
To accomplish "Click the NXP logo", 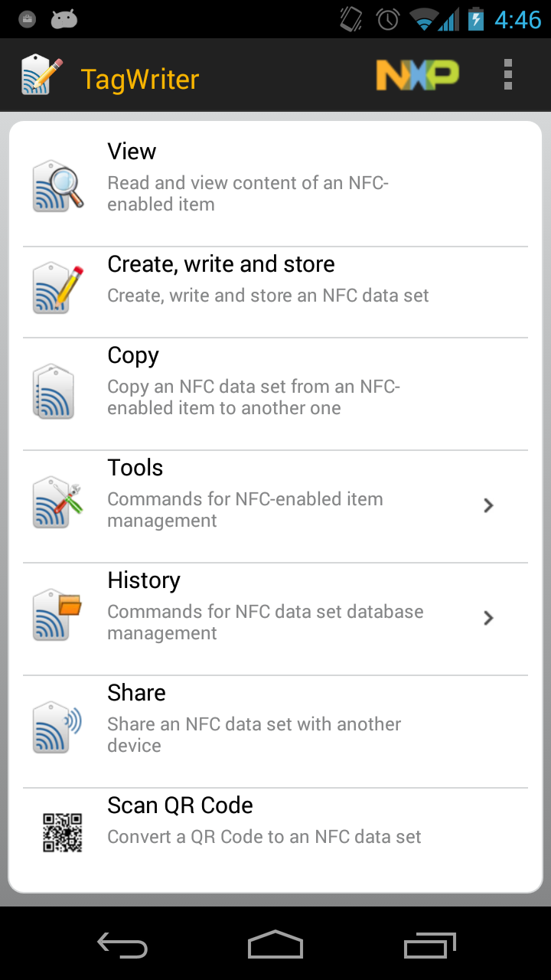I will pyautogui.click(x=417, y=75).
